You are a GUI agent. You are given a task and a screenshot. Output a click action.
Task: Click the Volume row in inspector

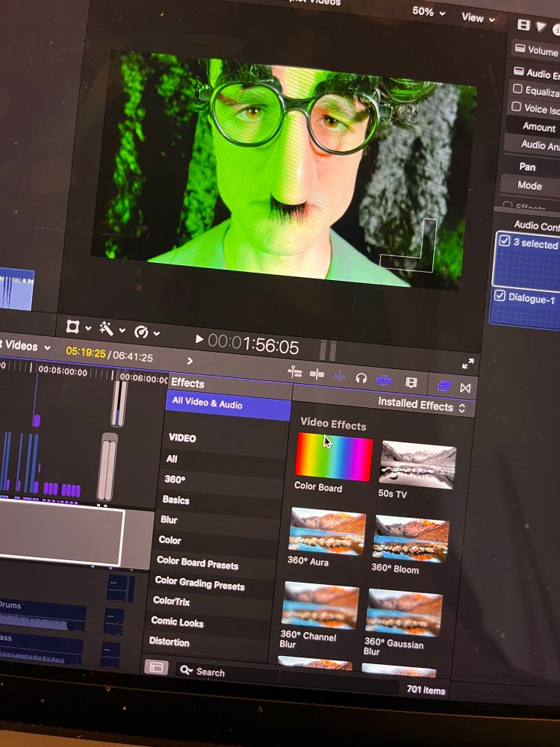(535, 49)
